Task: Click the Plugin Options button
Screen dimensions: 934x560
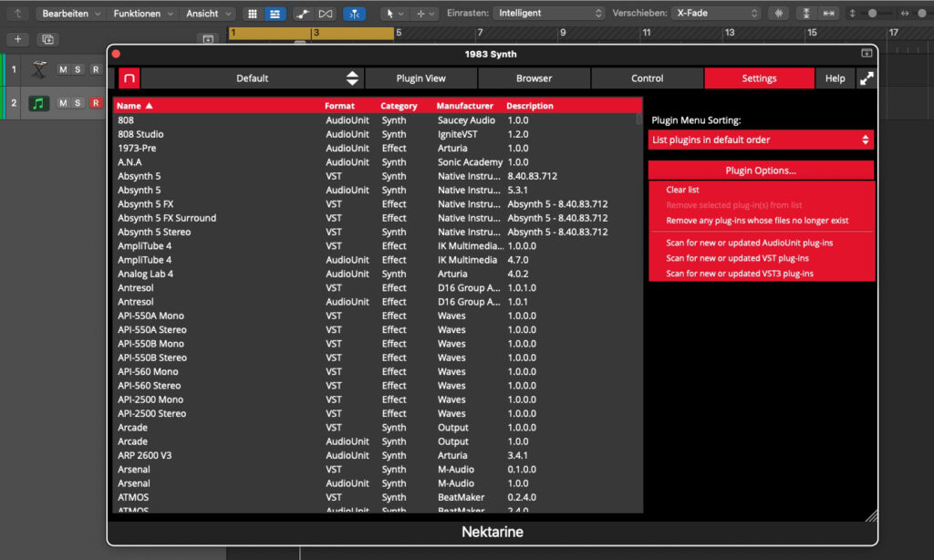Action: click(x=761, y=171)
